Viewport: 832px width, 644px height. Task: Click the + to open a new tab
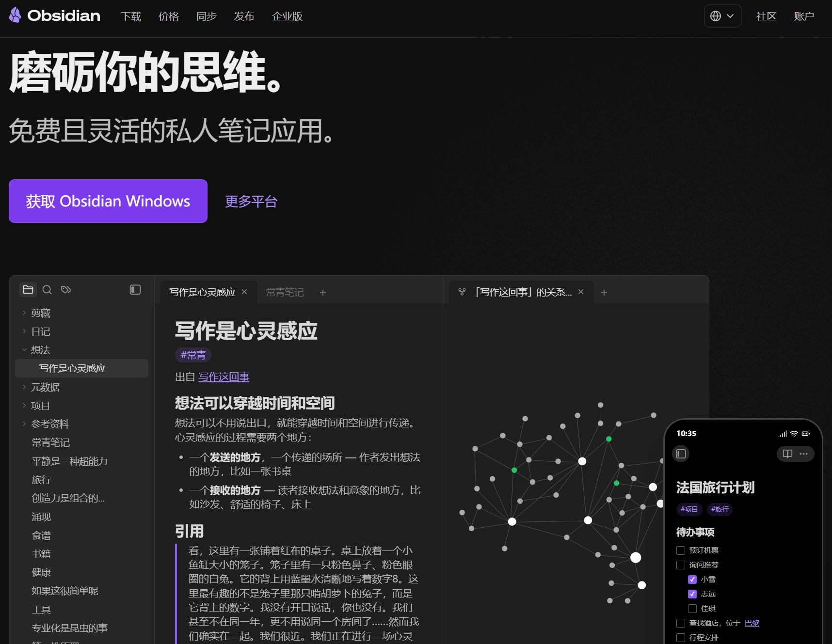click(322, 292)
